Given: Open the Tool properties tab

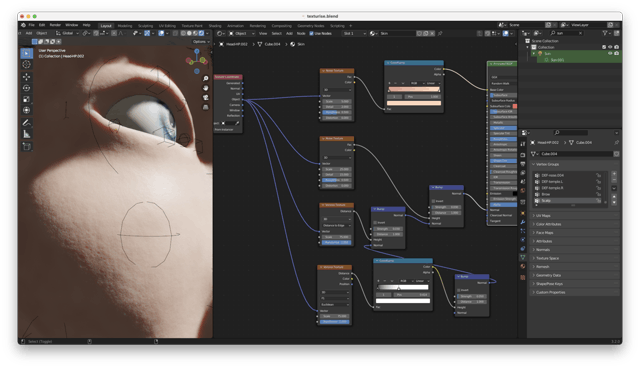Looking at the screenshot, I should click(x=523, y=144).
